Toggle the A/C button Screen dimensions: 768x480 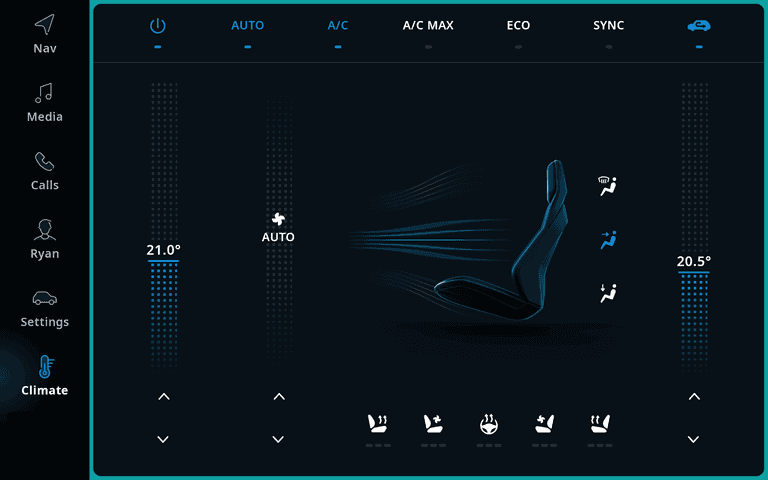pos(338,25)
